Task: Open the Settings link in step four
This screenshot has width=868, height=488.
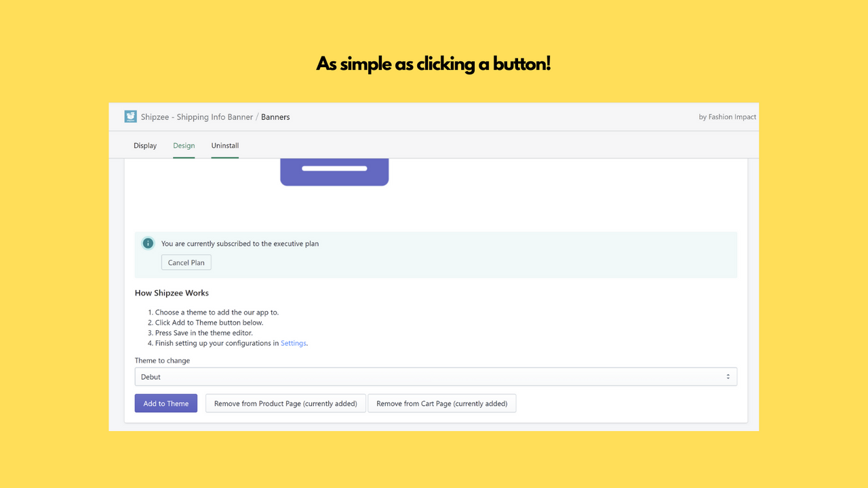Action: [x=294, y=343]
